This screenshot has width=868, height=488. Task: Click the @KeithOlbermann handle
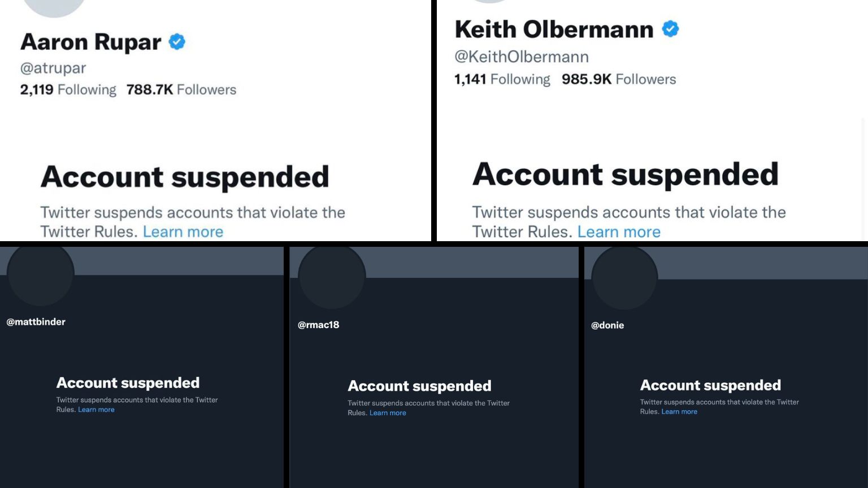tap(522, 56)
